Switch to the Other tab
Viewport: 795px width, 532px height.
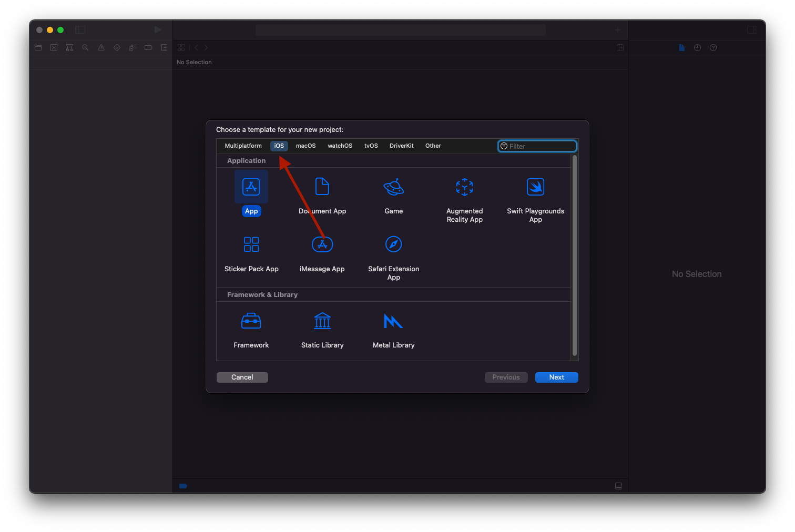coord(433,146)
